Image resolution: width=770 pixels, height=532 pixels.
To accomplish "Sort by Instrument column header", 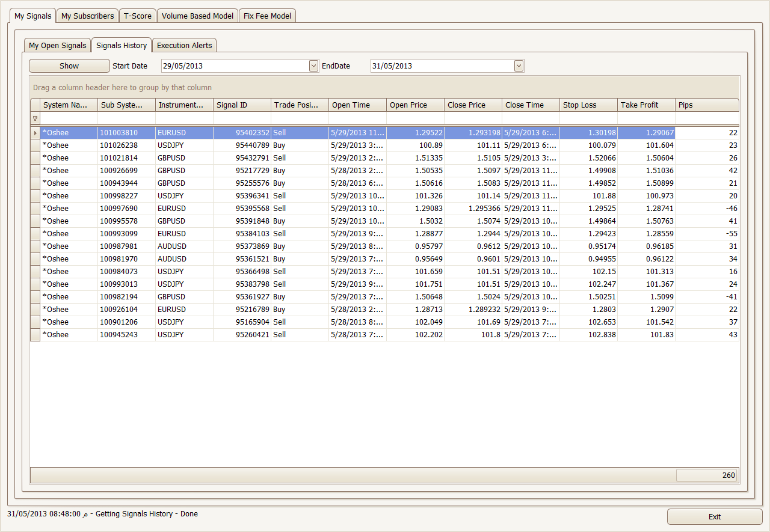I will [x=184, y=105].
